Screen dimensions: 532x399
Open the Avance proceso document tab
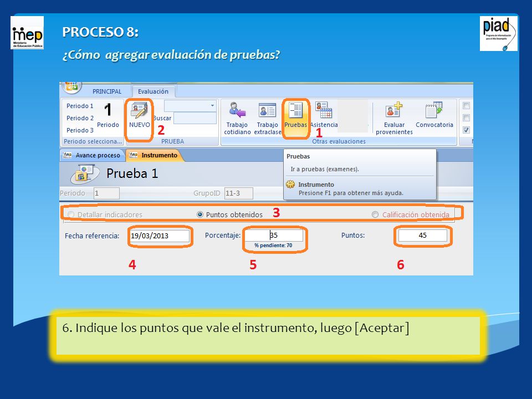pyautogui.click(x=92, y=155)
